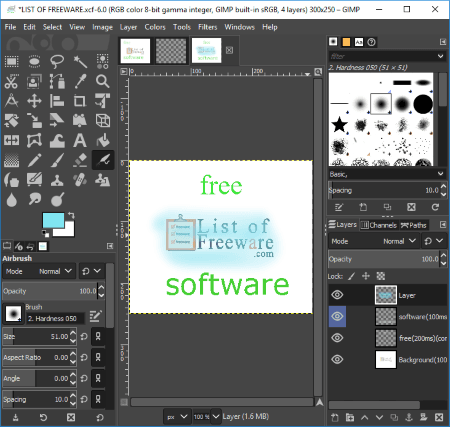Select the Move tool
The image size is (450, 427).
click(x=34, y=101)
